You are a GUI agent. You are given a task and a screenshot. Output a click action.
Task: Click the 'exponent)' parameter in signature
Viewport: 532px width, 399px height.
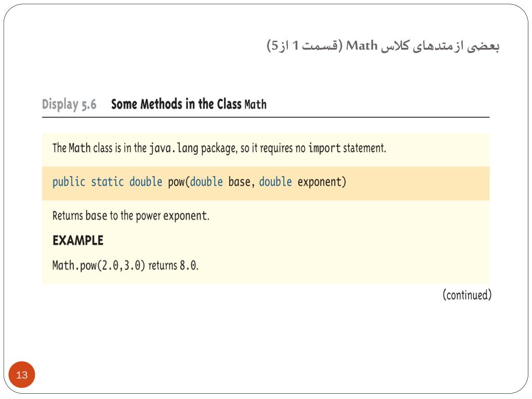pos(322,182)
